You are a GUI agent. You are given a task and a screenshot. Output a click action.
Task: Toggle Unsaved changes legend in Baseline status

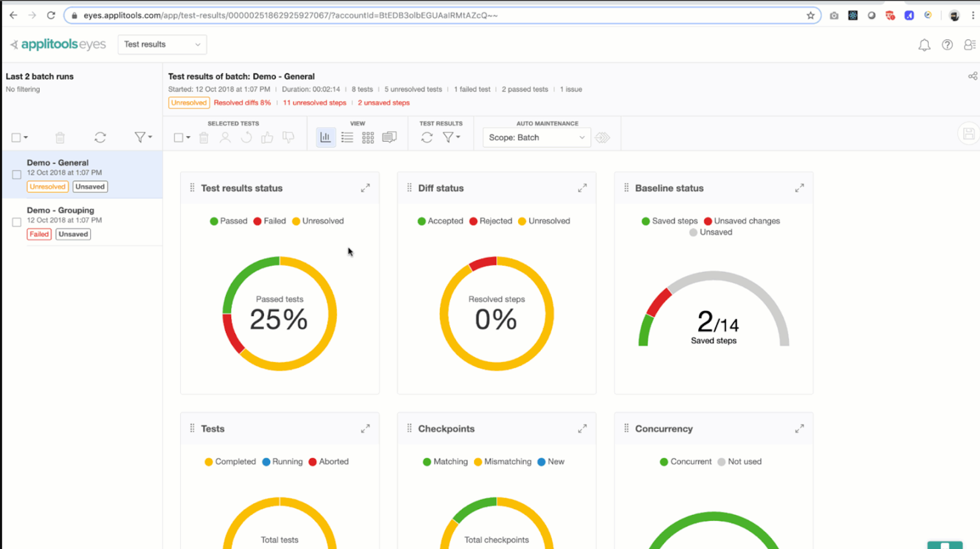tap(742, 221)
